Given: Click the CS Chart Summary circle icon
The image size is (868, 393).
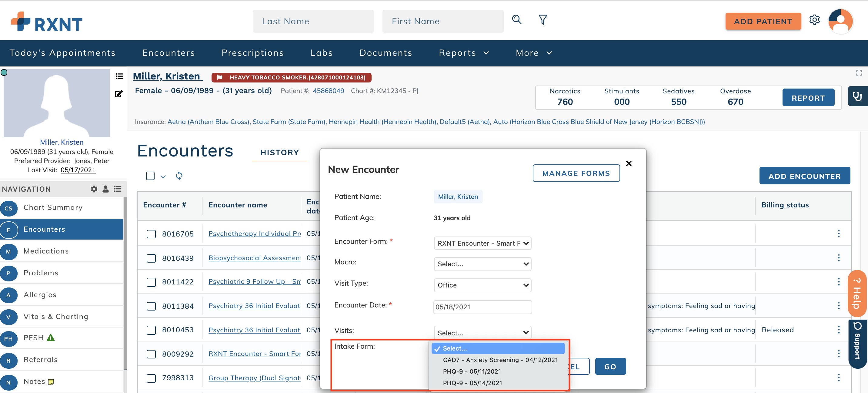Looking at the screenshot, I should [x=9, y=208].
